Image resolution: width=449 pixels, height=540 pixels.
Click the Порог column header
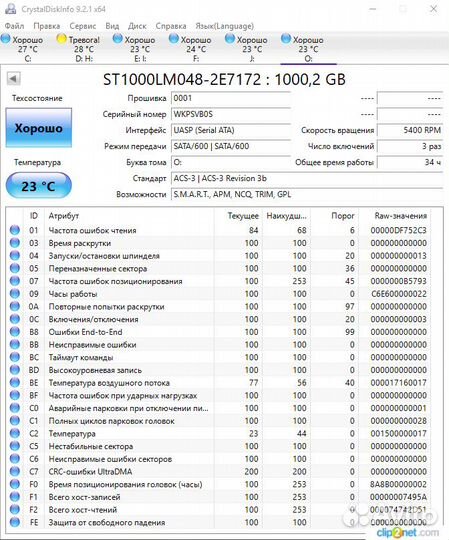click(335, 216)
